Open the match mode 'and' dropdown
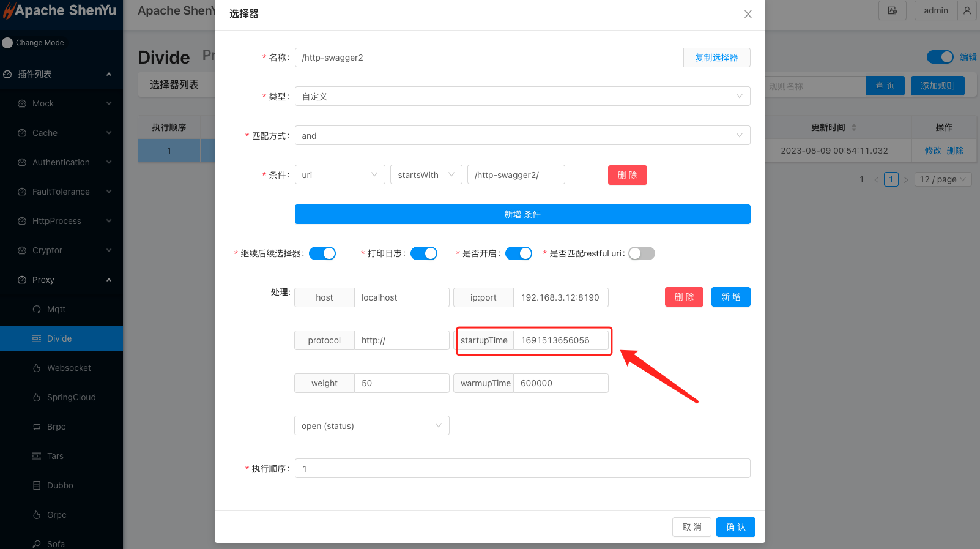 (522, 136)
